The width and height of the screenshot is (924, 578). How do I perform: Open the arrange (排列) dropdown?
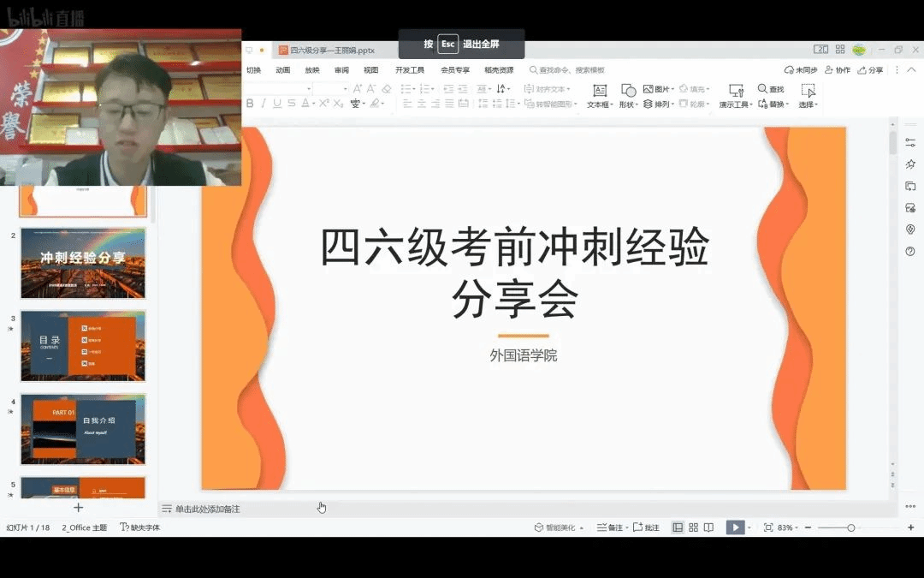(x=659, y=104)
